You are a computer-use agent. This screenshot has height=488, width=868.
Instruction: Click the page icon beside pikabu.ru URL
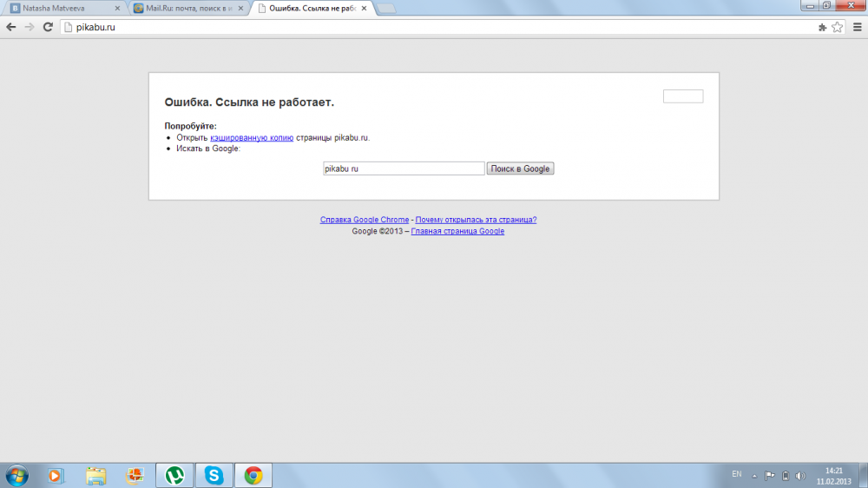coord(68,27)
